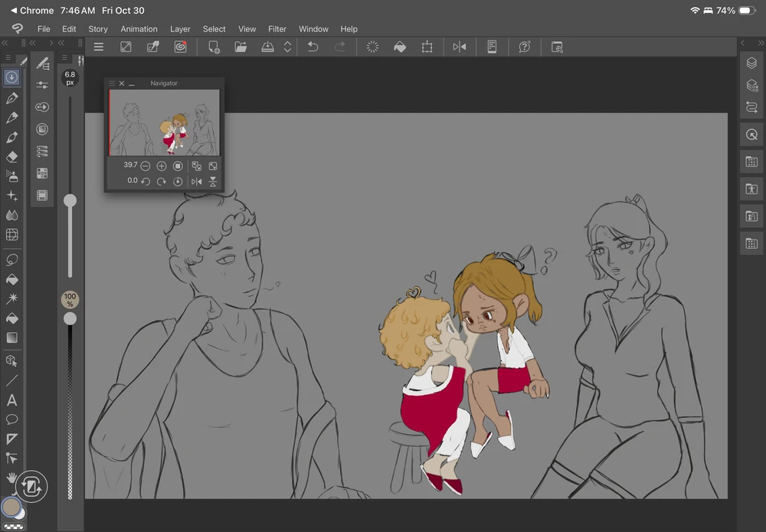The image size is (766, 532).
Task: Select the straight Line figure tool
Action: [11, 380]
